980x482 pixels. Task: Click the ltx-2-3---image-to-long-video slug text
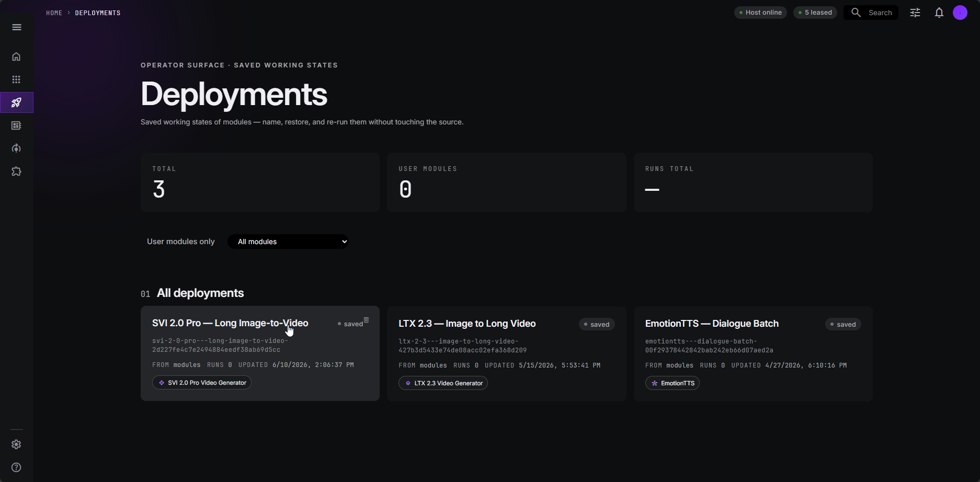click(462, 346)
